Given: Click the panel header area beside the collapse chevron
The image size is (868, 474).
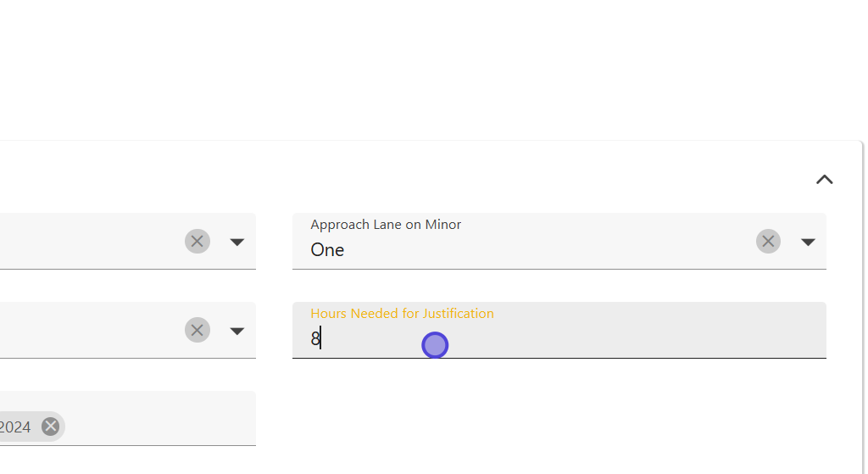Looking at the screenshot, I should click(424, 180).
